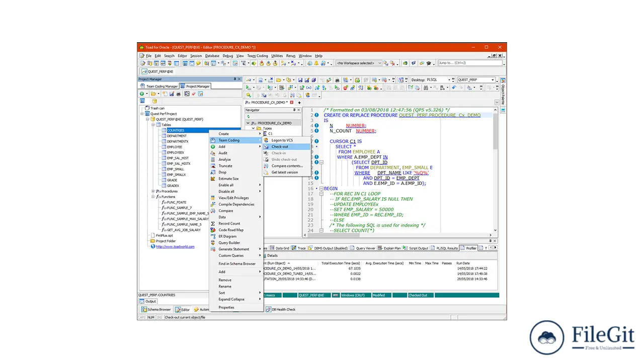Click the Save As icon in editor toolbar
The image size is (644, 362).
307,80
